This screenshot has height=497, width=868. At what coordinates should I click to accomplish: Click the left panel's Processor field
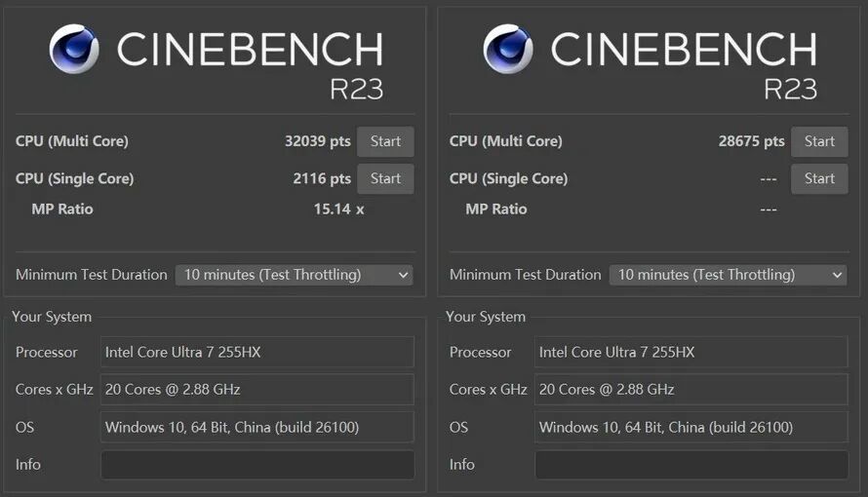257,352
